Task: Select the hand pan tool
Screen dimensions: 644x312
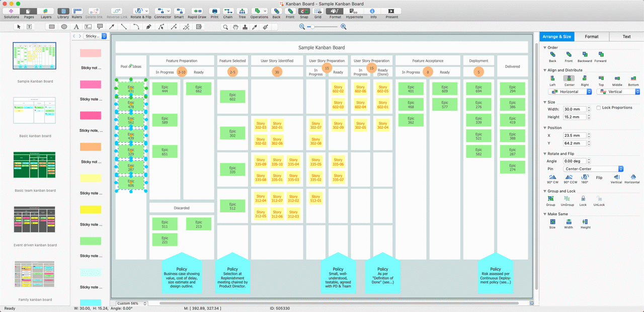Action: (235, 27)
